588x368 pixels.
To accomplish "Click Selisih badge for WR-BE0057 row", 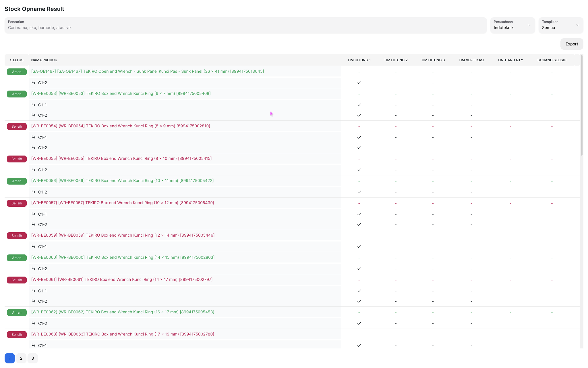I will 17,203.
